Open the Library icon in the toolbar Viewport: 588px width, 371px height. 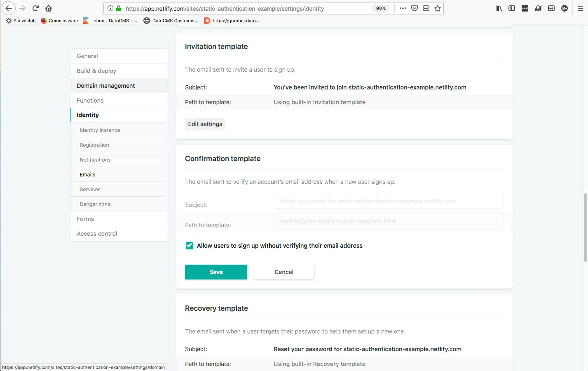(x=499, y=8)
